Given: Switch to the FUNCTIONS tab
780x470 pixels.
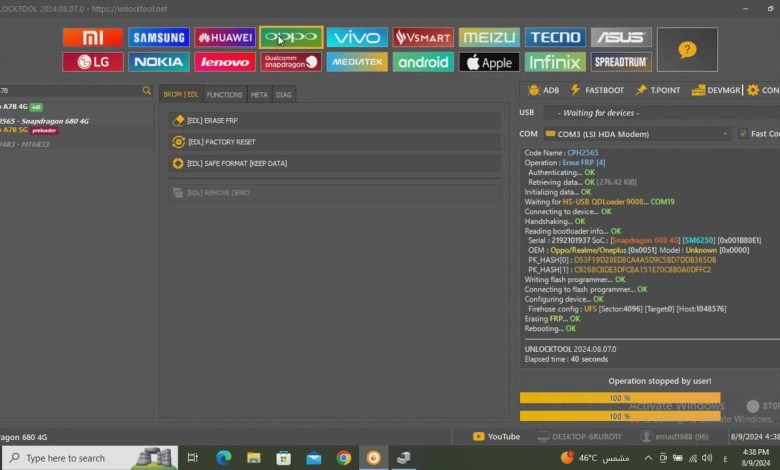Looking at the screenshot, I should [224, 95].
